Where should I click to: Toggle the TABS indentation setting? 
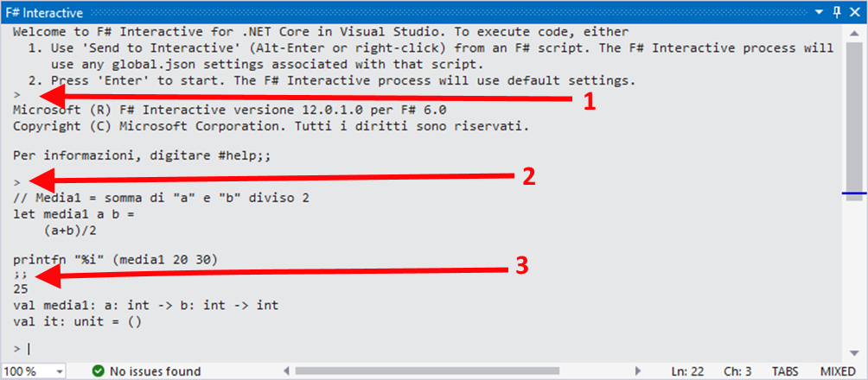point(786,370)
